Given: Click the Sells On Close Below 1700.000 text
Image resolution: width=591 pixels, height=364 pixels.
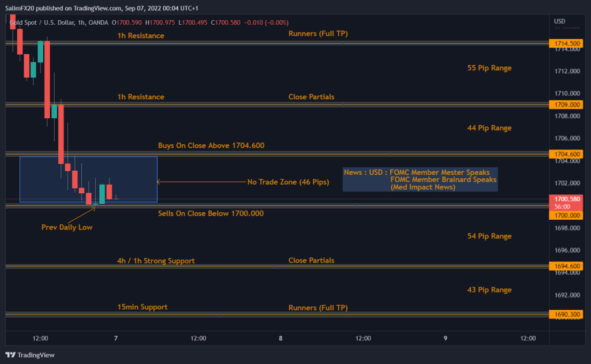Looking at the screenshot, I should click(x=211, y=213).
